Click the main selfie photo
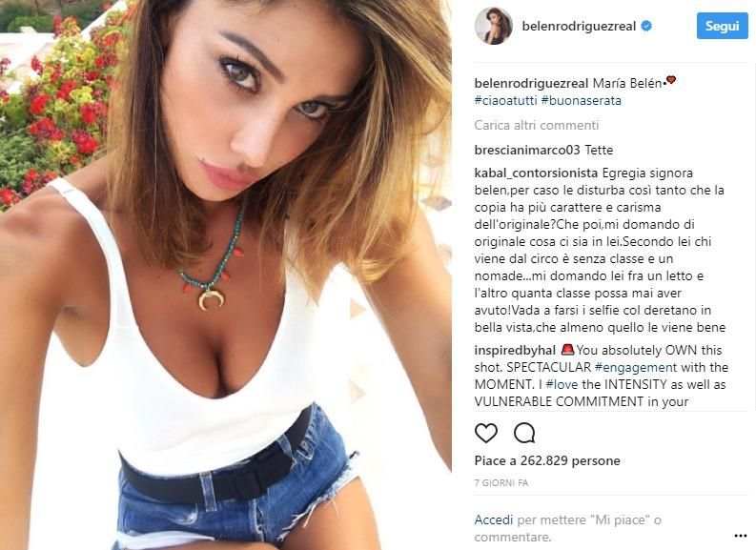Image resolution: width=756 pixels, height=550 pixels. (226, 275)
